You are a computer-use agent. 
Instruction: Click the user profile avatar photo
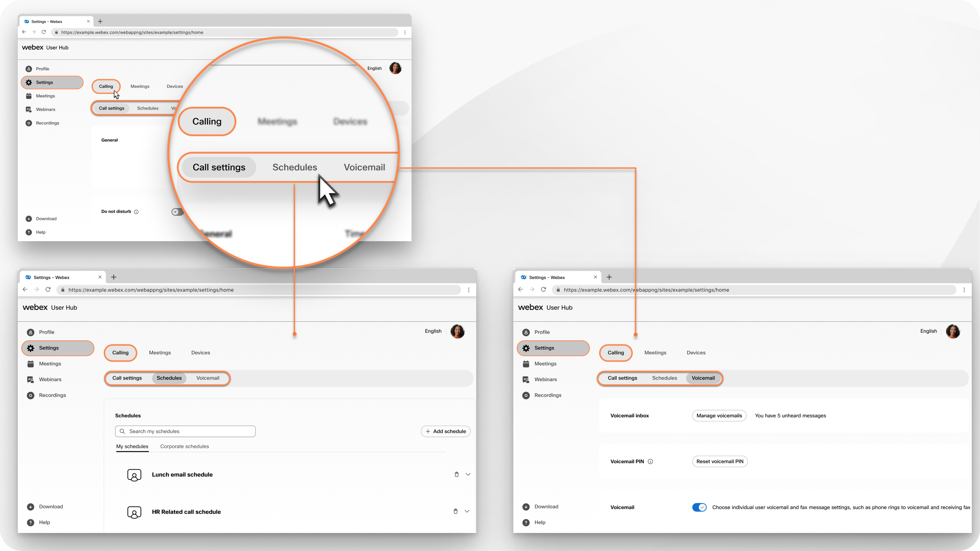point(396,68)
